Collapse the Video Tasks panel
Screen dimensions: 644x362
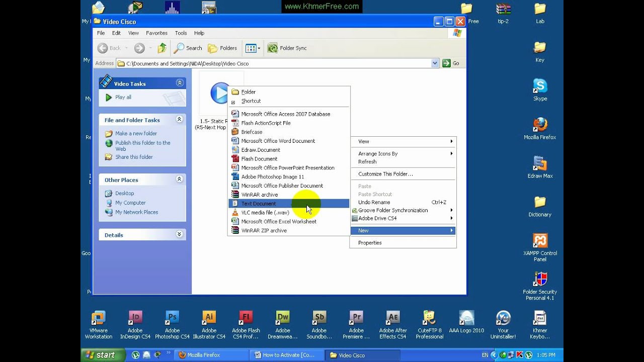pyautogui.click(x=180, y=83)
